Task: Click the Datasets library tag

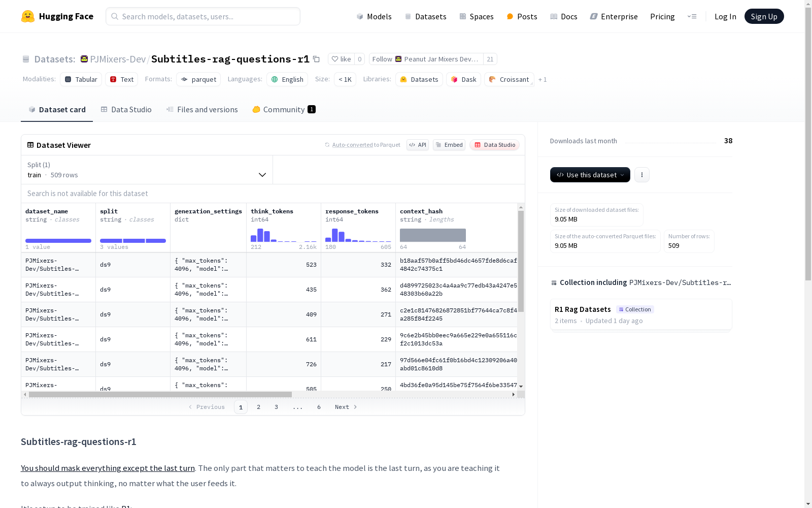Action: (419, 79)
